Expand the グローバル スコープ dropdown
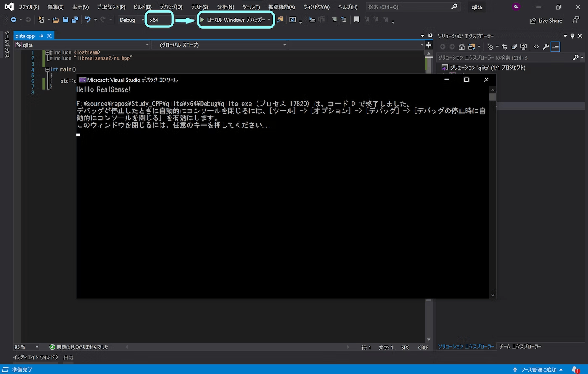This screenshot has height=374, width=588. (x=285, y=45)
